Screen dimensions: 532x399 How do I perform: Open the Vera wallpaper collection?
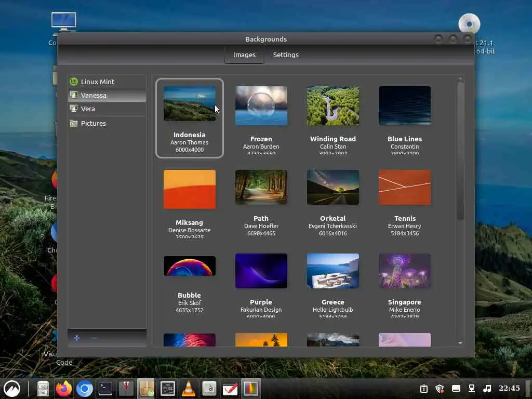pos(107,109)
